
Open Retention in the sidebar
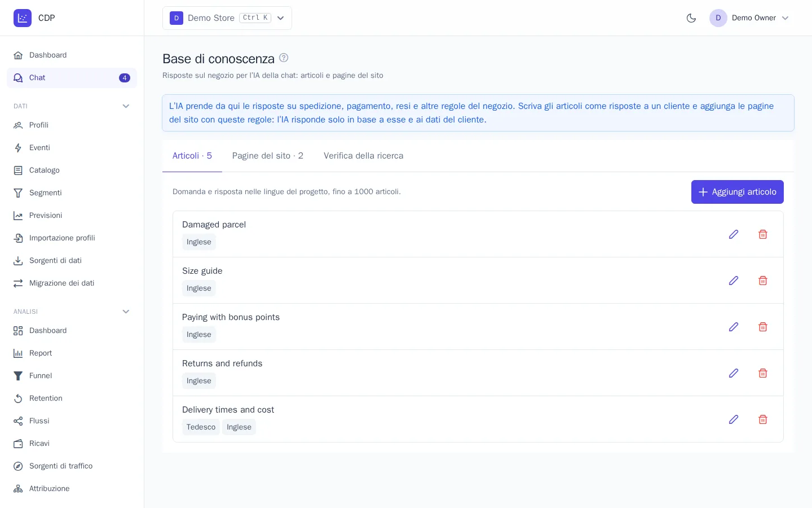(x=72, y=398)
